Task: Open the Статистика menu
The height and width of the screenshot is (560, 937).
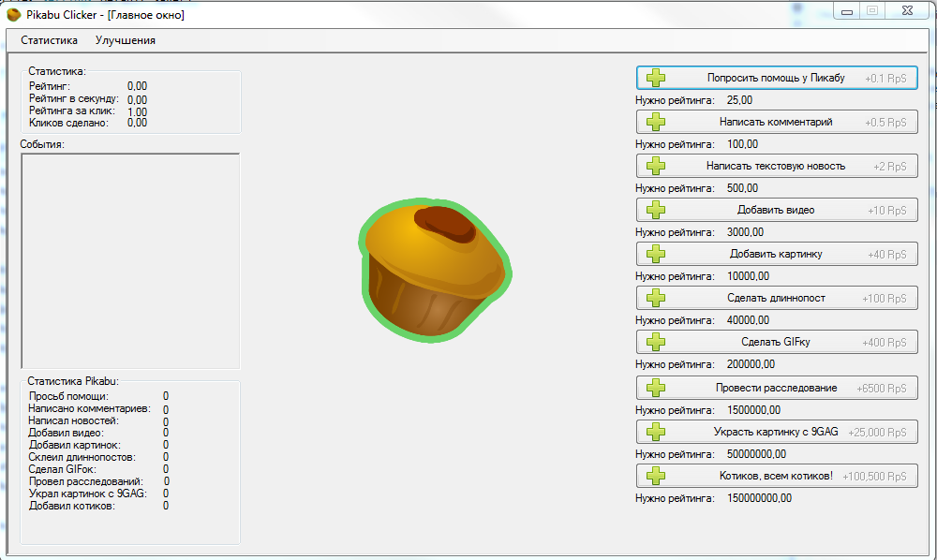Action: tap(49, 40)
